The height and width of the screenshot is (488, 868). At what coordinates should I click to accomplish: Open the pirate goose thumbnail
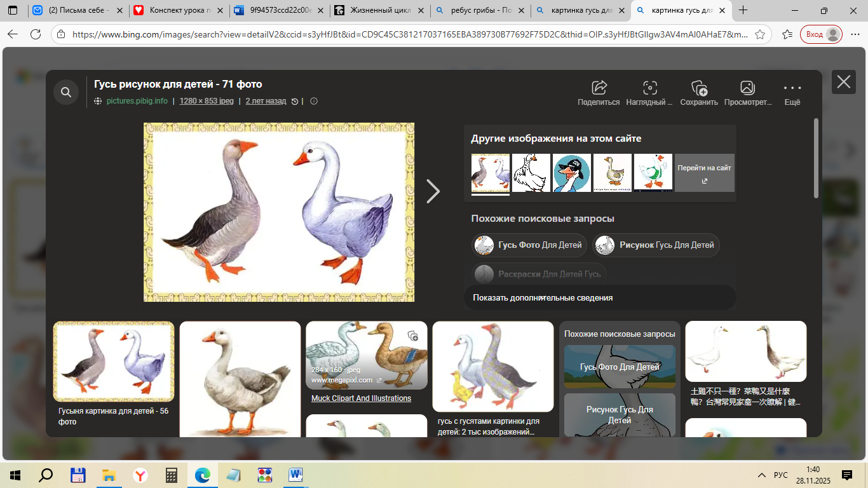coord(571,173)
